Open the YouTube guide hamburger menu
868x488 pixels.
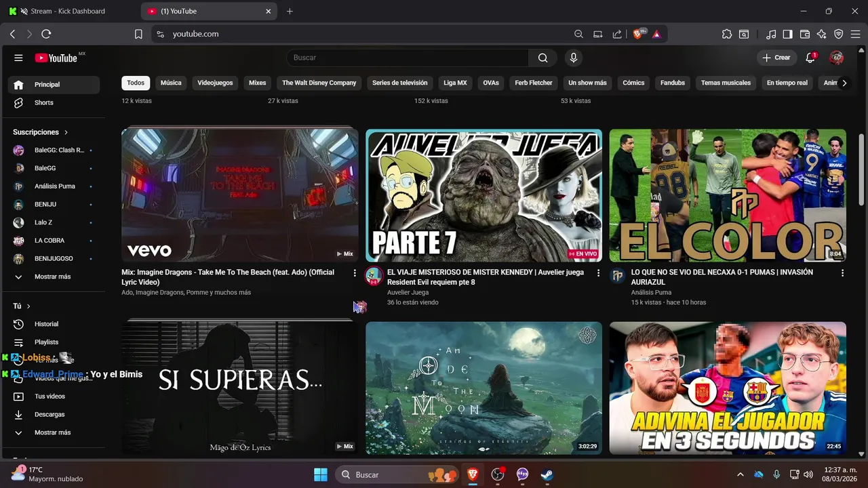click(x=18, y=58)
